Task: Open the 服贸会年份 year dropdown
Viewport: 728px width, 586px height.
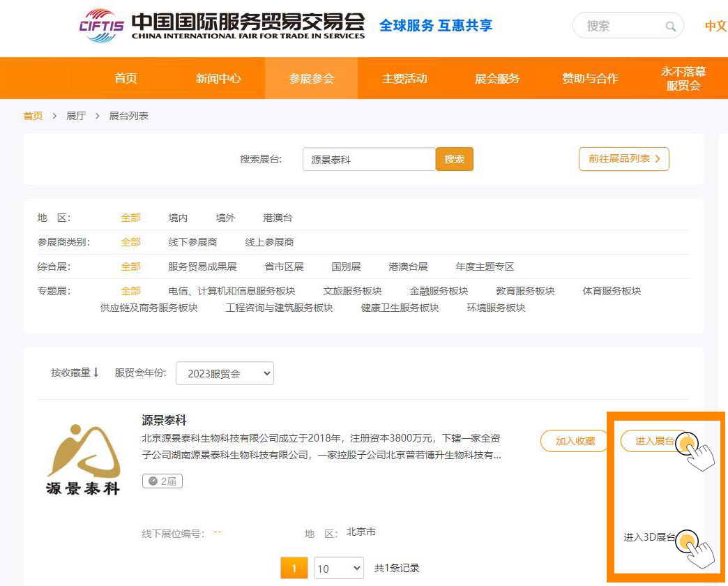Action: click(225, 373)
